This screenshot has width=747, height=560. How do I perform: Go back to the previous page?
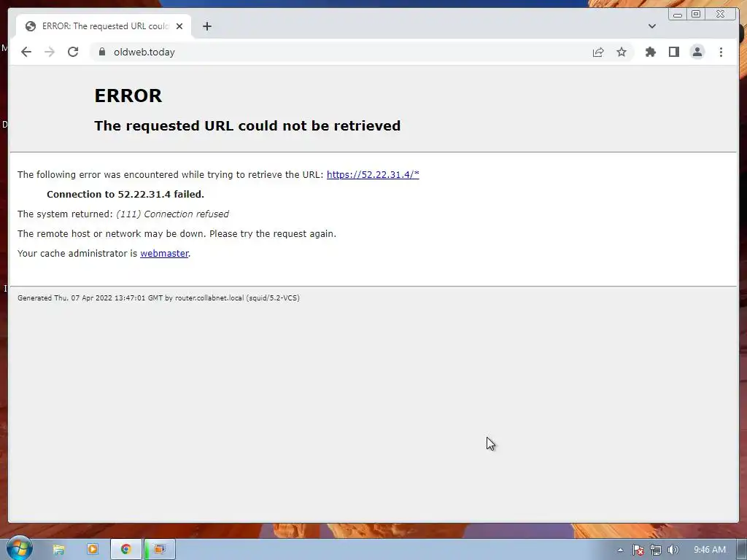[x=26, y=52]
